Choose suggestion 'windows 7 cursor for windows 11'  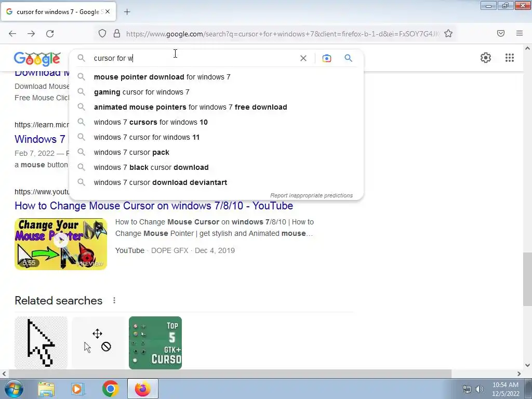216,137
